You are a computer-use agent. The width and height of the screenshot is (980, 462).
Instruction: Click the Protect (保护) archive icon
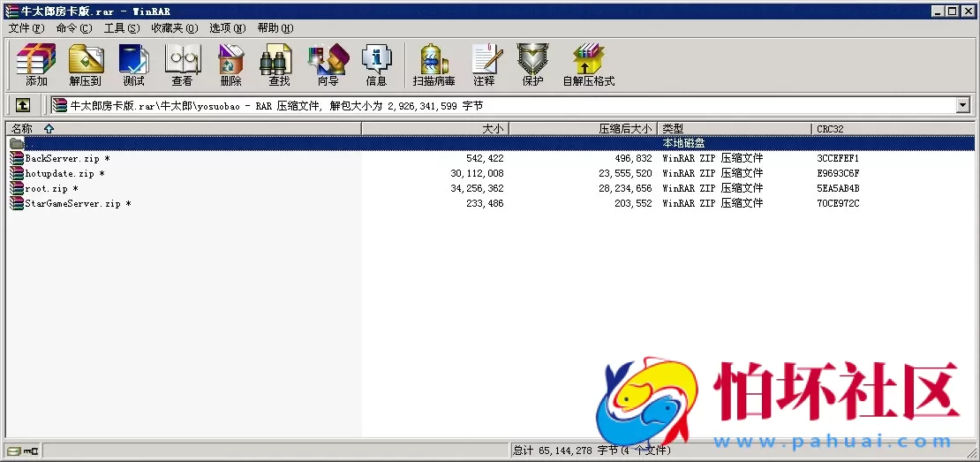click(532, 64)
